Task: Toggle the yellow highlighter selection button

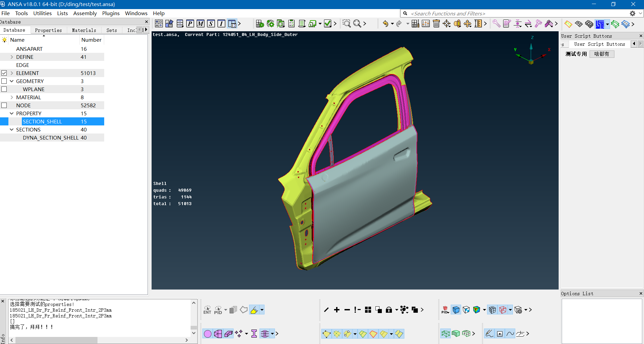Action: pos(254,310)
